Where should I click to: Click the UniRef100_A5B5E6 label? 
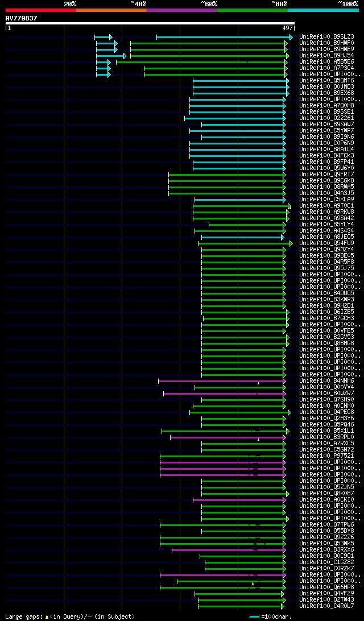tap(326, 62)
